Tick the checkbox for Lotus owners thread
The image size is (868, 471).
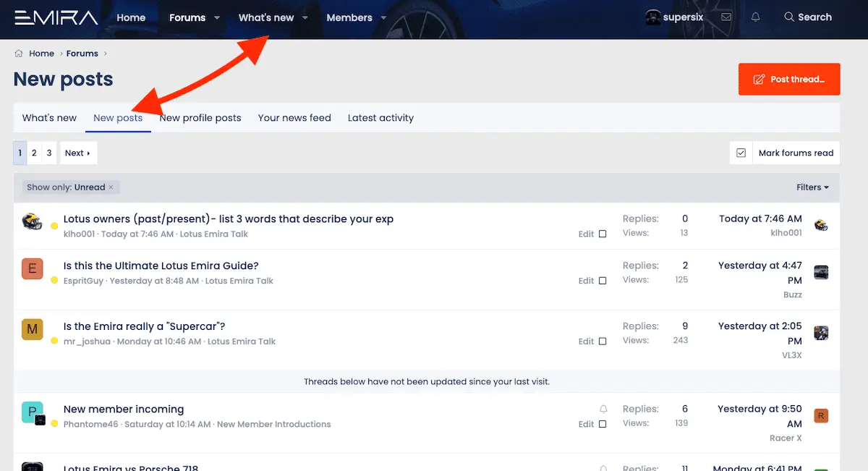click(x=603, y=234)
